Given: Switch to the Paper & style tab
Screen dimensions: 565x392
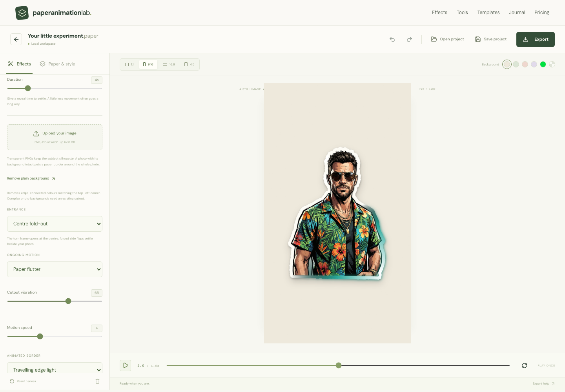Looking at the screenshot, I should [x=57, y=64].
